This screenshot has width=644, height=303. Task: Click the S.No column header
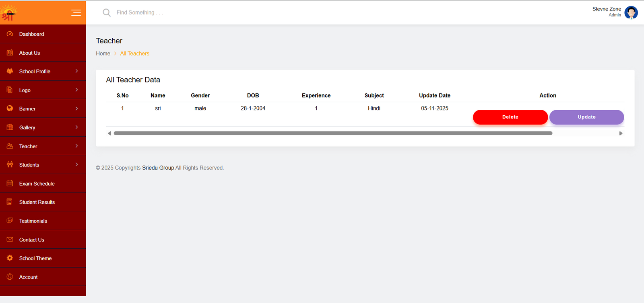pos(122,96)
